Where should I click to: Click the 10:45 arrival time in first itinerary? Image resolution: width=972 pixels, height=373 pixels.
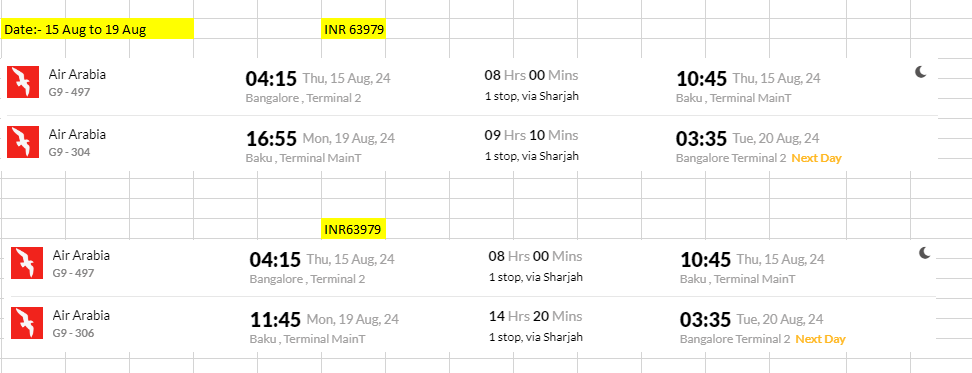[x=701, y=79]
